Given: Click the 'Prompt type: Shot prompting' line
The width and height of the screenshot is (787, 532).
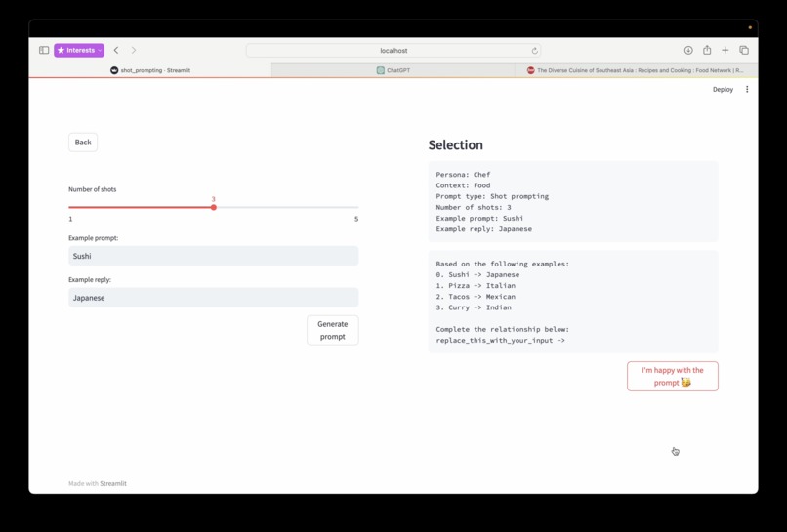Looking at the screenshot, I should (x=492, y=197).
